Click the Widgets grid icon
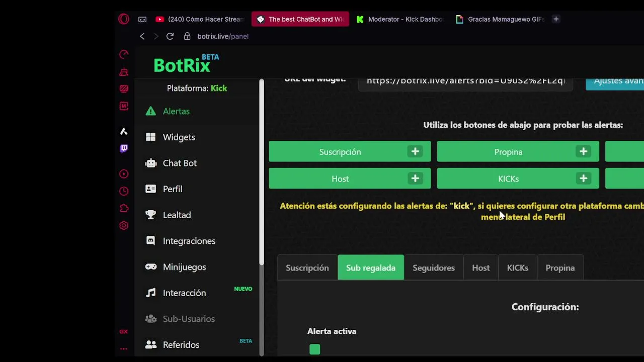This screenshot has height=362, width=644. pyautogui.click(x=150, y=137)
